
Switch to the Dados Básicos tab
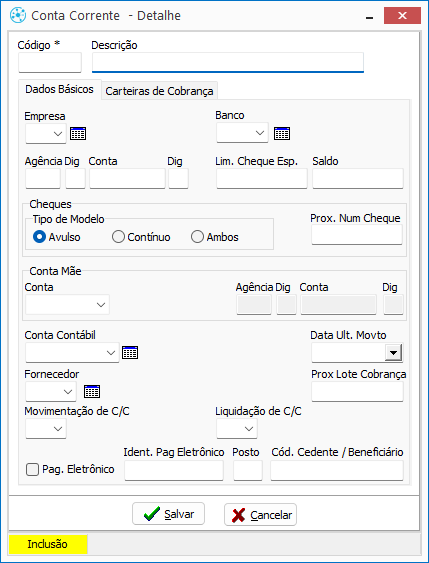60,89
